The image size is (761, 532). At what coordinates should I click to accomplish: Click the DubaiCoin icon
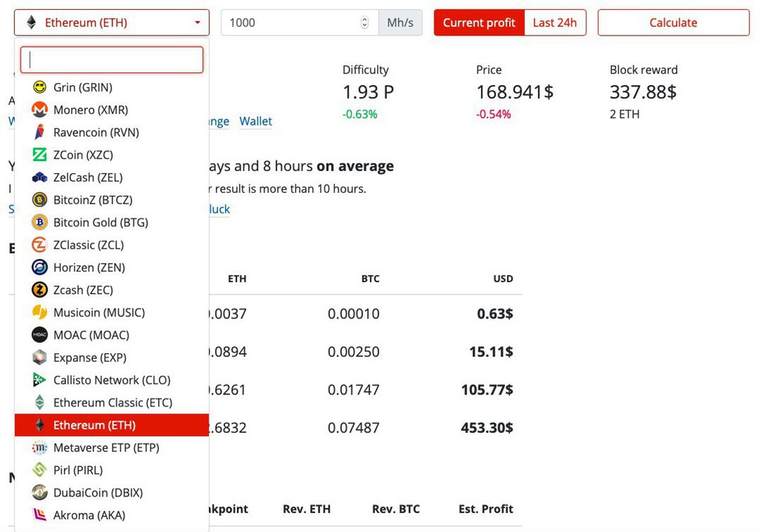(x=39, y=492)
